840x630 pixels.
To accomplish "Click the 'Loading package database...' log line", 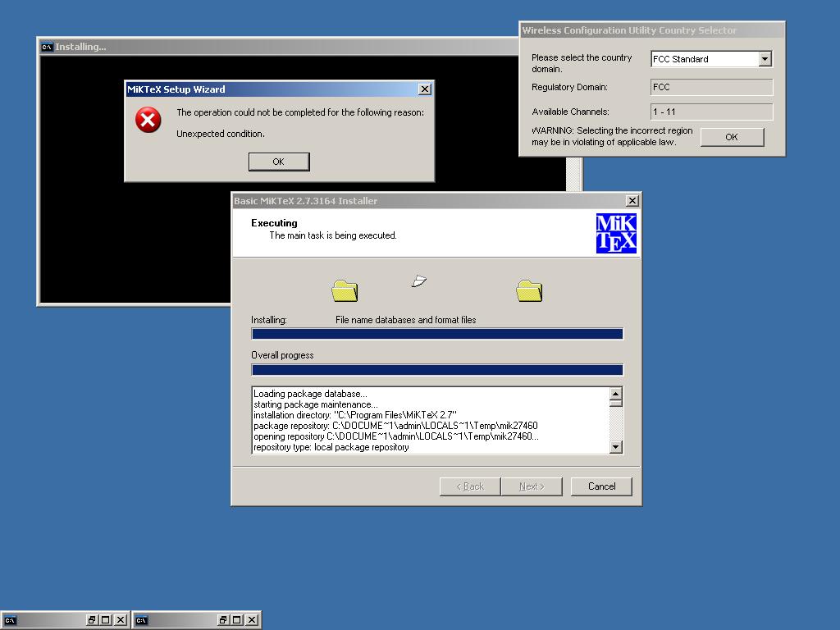I will [310, 394].
